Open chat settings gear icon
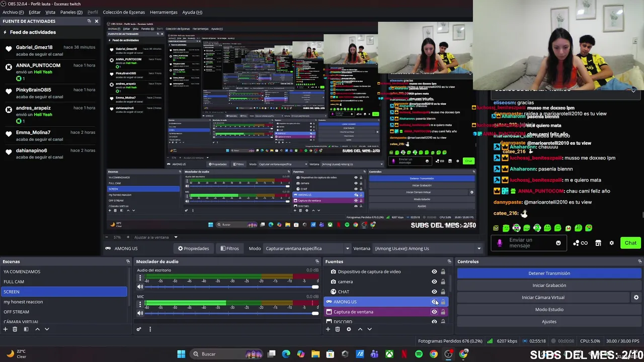644x362 pixels. pos(612,243)
